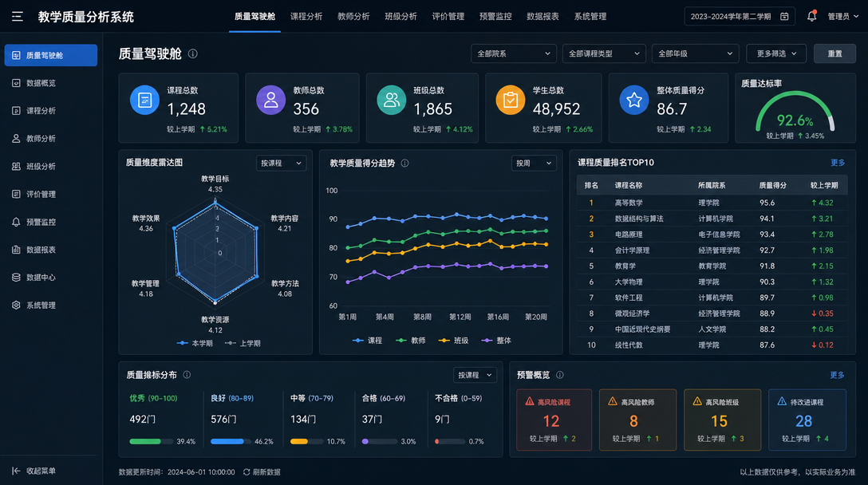The image size is (868, 485).
Task: Click 更多 link in 课程质量排名TOP10
Action: click(x=838, y=163)
